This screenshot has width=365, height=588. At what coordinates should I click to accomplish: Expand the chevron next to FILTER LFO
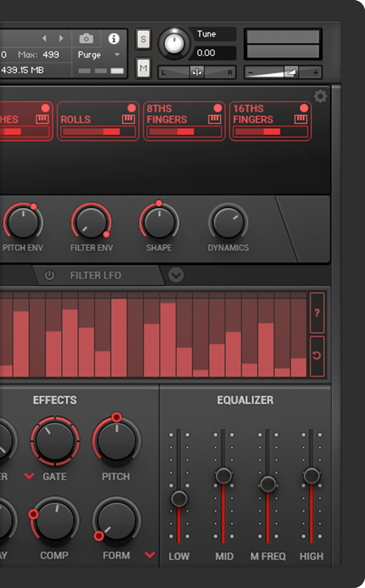[176, 275]
